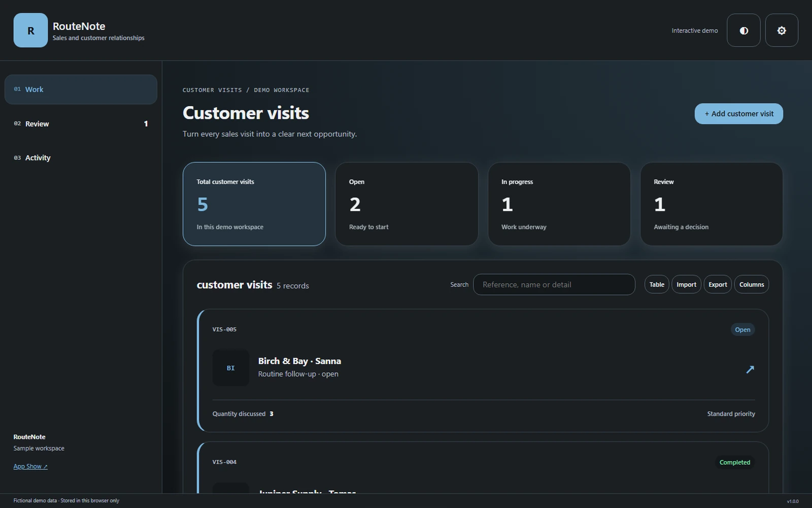Click the Add customer visit button
Image resolution: width=812 pixels, height=508 pixels.
tap(738, 114)
